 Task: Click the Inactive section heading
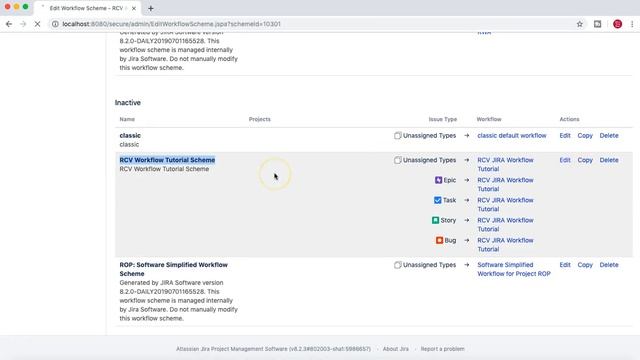[x=128, y=102]
